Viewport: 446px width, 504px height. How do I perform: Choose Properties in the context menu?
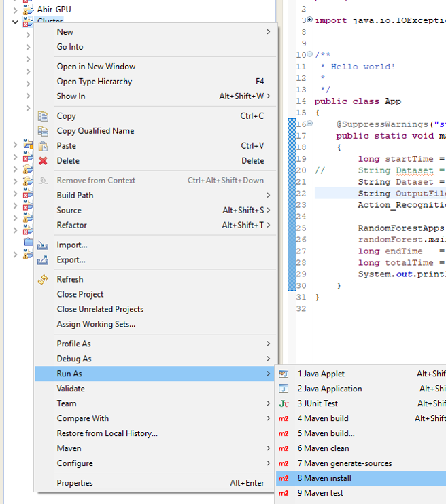point(75,483)
